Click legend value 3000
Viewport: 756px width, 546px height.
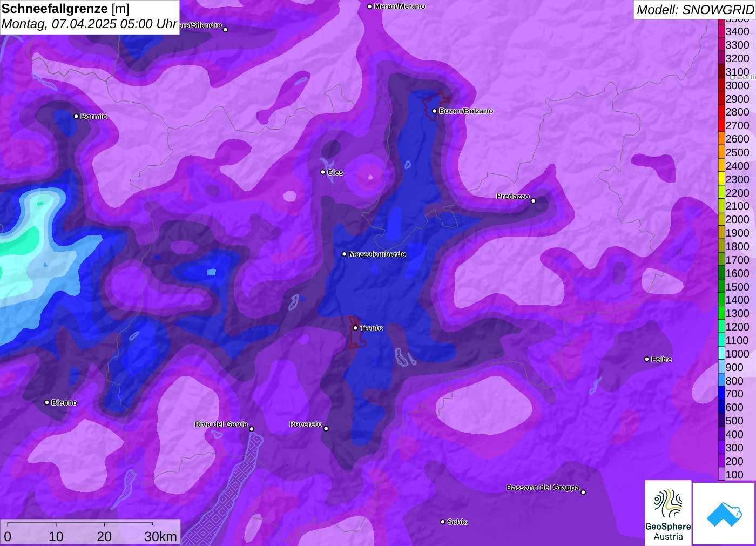pyautogui.click(x=738, y=85)
